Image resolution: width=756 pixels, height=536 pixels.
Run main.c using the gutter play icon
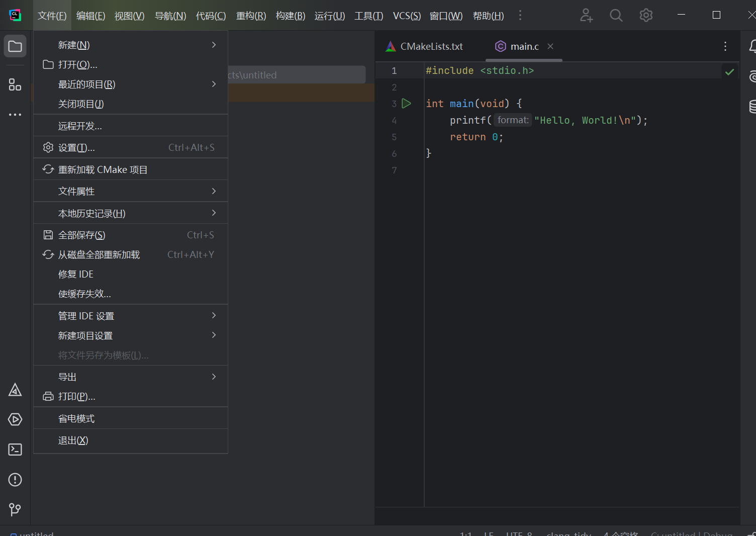(407, 103)
